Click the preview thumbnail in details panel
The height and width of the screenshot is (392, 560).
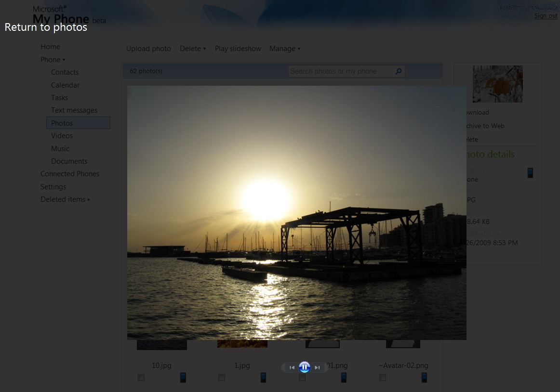497,84
